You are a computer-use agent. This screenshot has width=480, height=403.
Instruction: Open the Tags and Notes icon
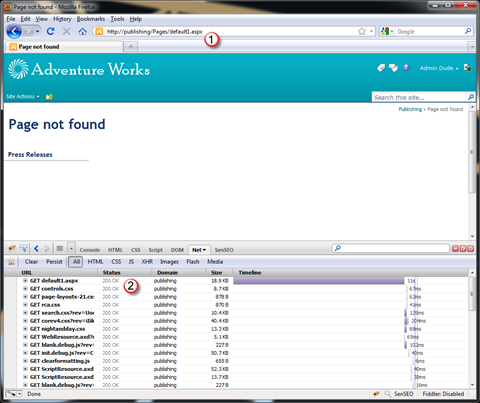(x=393, y=68)
